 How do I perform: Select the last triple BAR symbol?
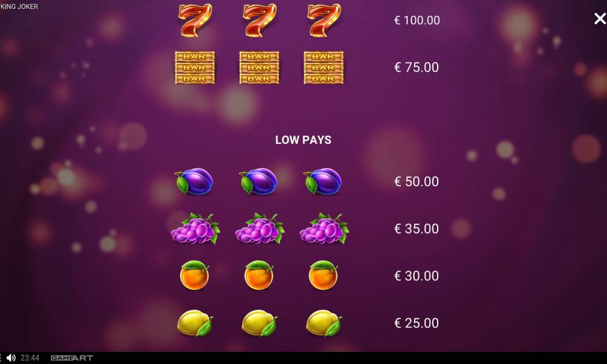(x=324, y=68)
